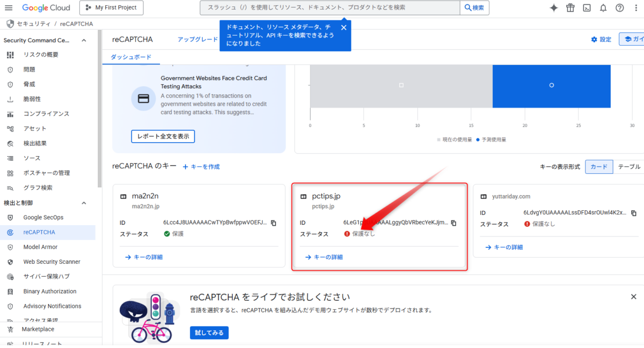The height and width of the screenshot is (348, 644).
Task: Collapse the 検出と制御 sidebar section
Action: tap(83, 203)
